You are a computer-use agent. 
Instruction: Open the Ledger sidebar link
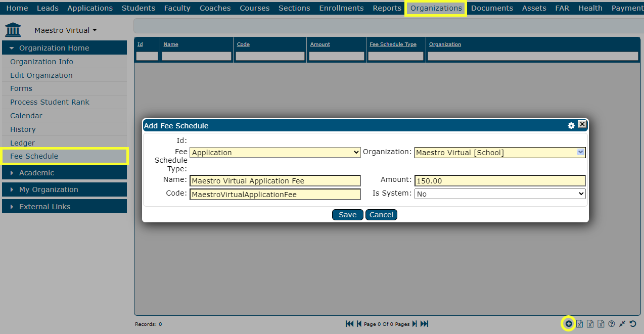point(23,143)
